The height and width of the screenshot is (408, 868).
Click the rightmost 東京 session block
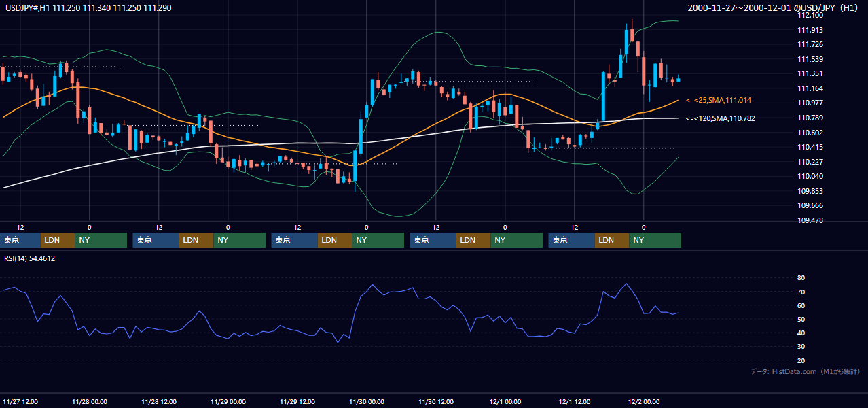pos(572,240)
